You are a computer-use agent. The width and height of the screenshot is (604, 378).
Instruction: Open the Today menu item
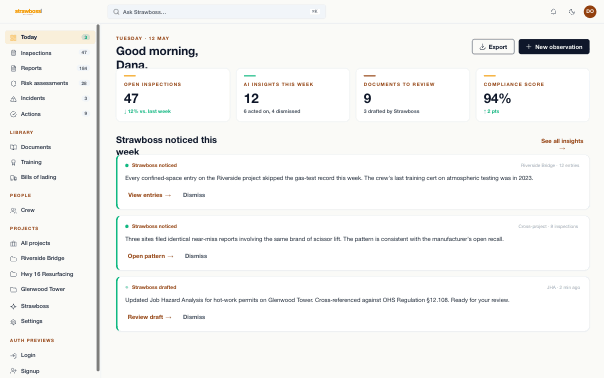click(x=50, y=37)
